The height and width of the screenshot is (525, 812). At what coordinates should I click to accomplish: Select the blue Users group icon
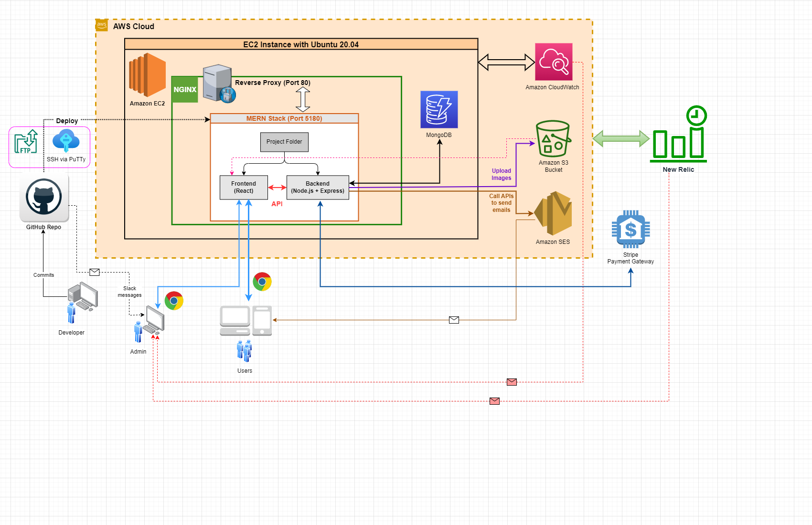245,351
